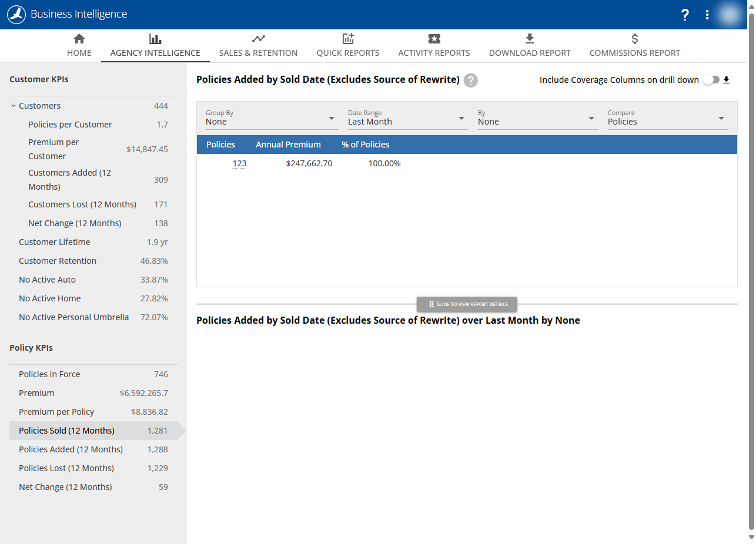The height and width of the screenshot is (544, 756).
Task: Open the By dropdown
Action: (x=538, y=117)
